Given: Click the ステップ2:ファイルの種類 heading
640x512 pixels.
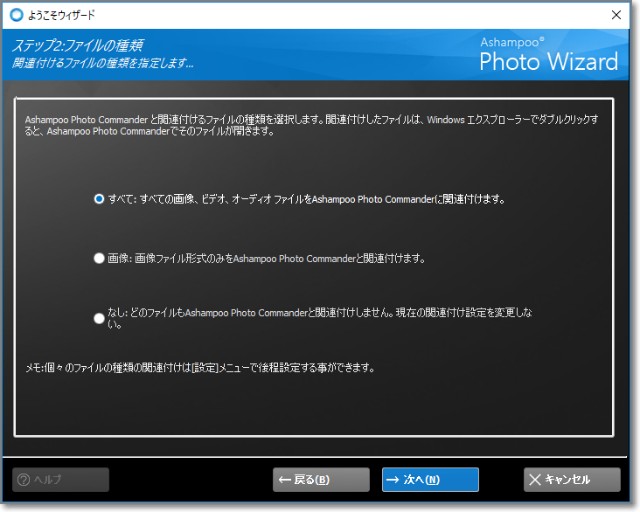Looking at the screenshot, I should [x=78, y=46].
